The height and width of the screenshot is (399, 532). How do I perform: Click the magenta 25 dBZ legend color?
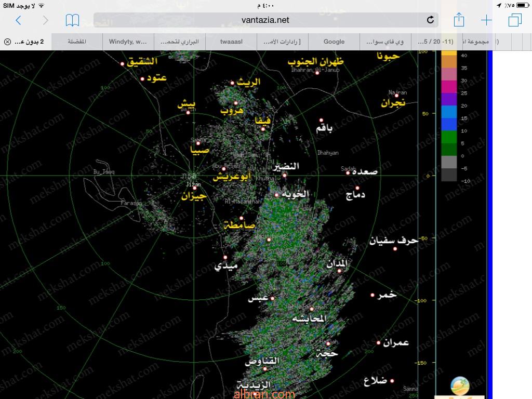point(449,87)
